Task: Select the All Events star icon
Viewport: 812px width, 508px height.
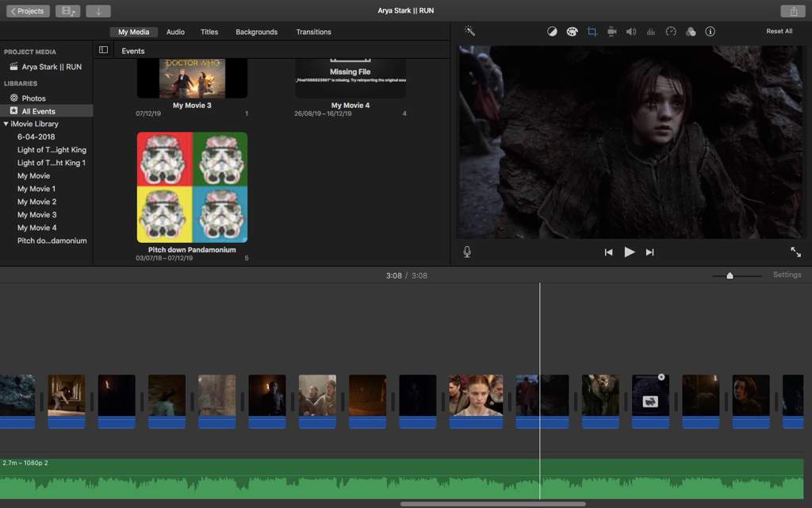Action: [x=14, y=111]
